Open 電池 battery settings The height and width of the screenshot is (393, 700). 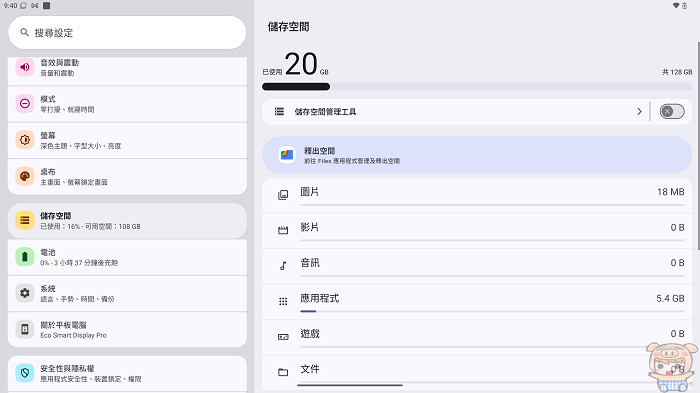coord(127,257)
